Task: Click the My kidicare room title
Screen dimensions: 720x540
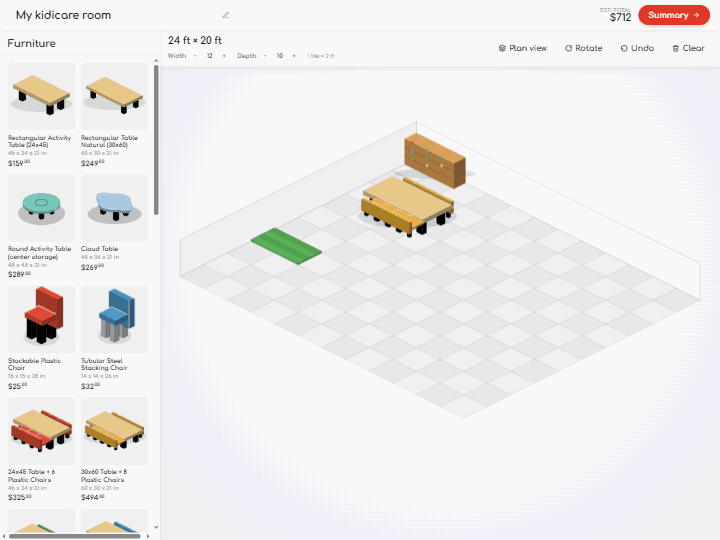Action: point(63,15)
